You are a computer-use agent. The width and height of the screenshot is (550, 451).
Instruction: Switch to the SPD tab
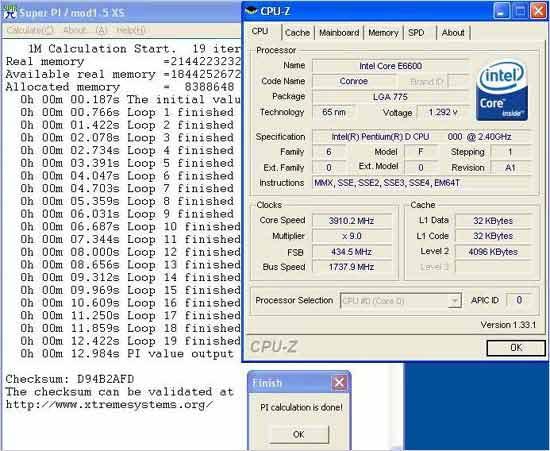tap(416, 33)
